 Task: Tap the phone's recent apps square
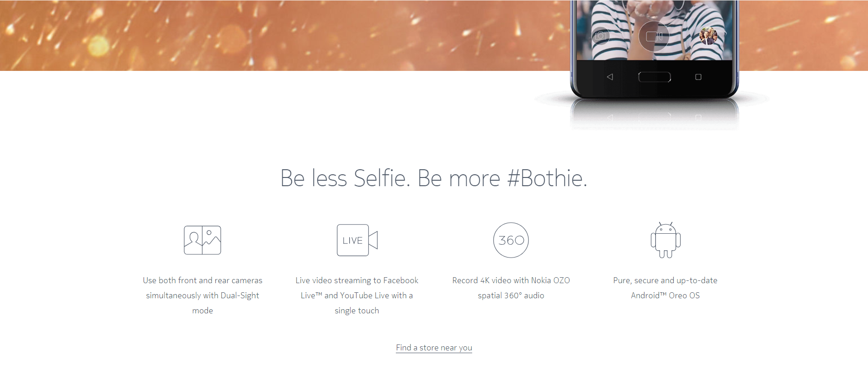click(x=698, y=77)
